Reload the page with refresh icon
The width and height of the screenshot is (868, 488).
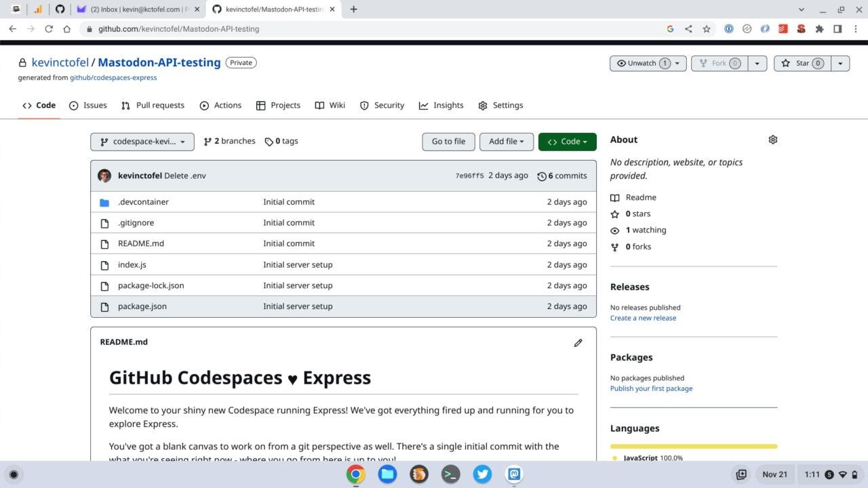[49, 28]
